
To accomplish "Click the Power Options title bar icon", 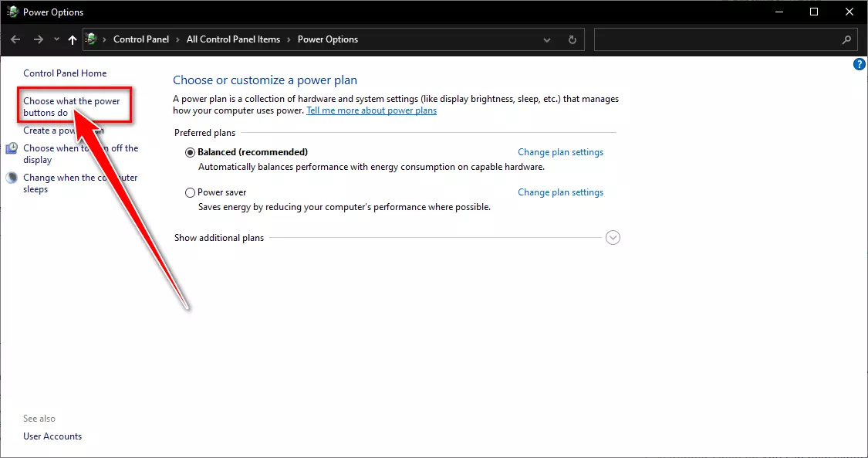I will coord(12,12).
